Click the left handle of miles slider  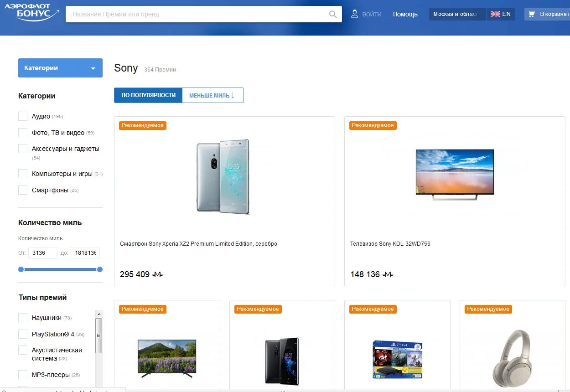pos(21,269)
